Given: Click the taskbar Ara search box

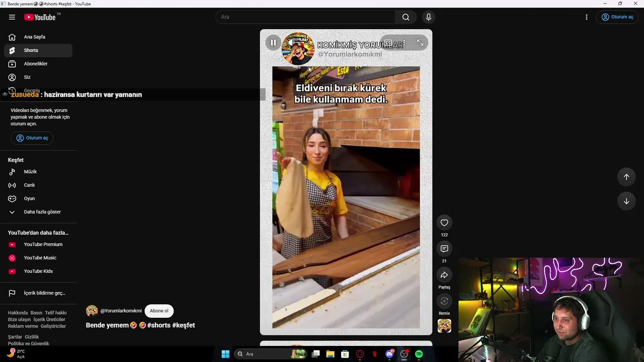Looking at the screenshot, I should tap(271, 354).
